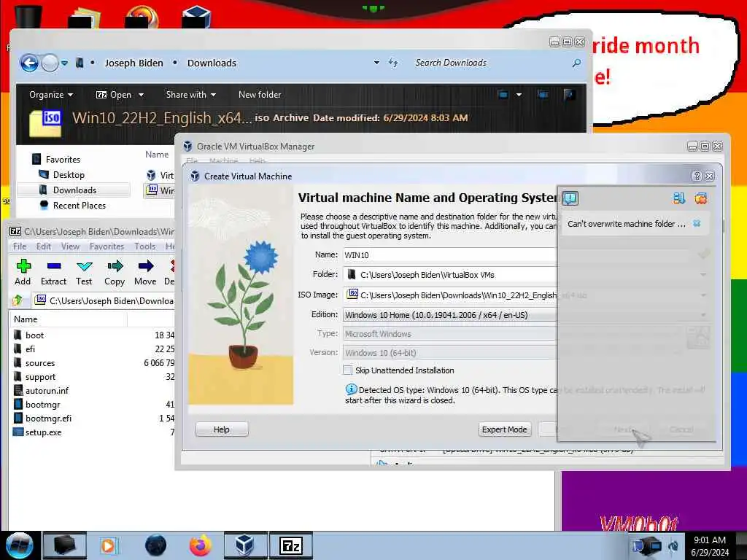Screen dimensions: 747x560
Task: Click the Extract button in 7-Zip toolbar
Action: [x=53, y=273]
